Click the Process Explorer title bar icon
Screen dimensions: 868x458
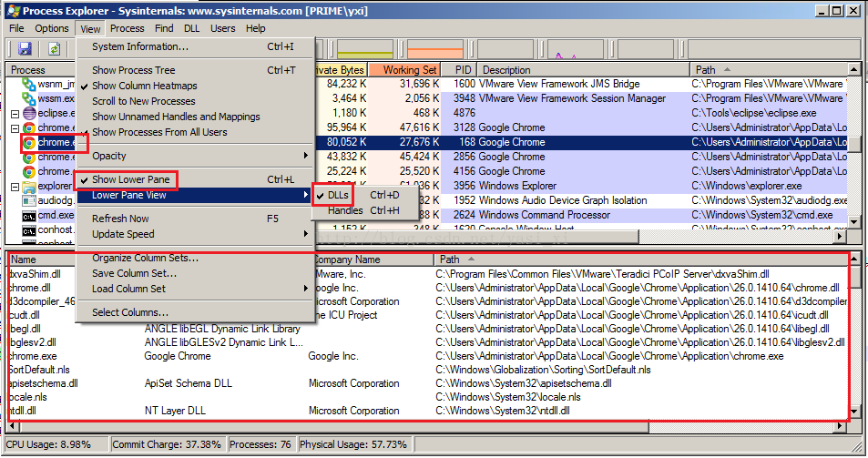coord(14,11)
